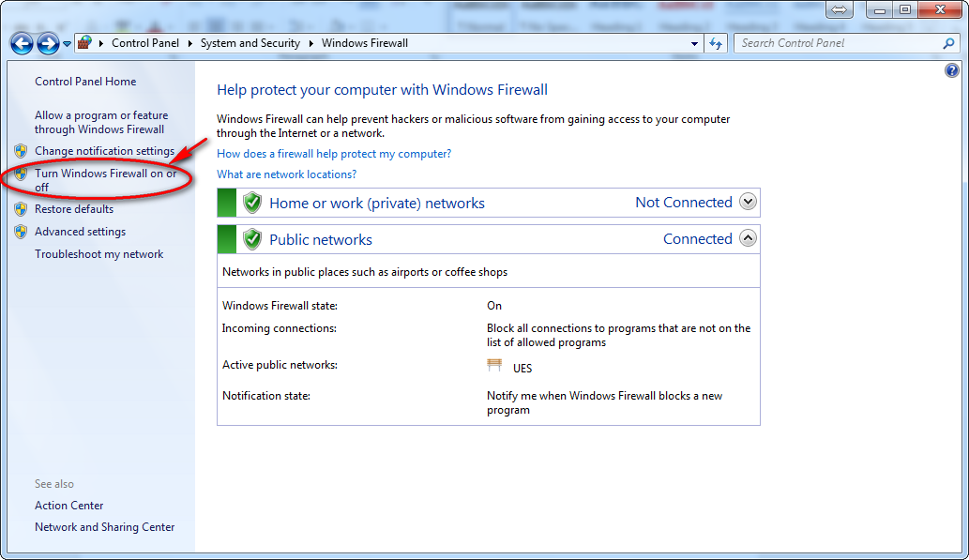Click the System and Security breadcrumb
Image resolution: width=969 pixels, height=560 pixels.
tap(250, 42)
